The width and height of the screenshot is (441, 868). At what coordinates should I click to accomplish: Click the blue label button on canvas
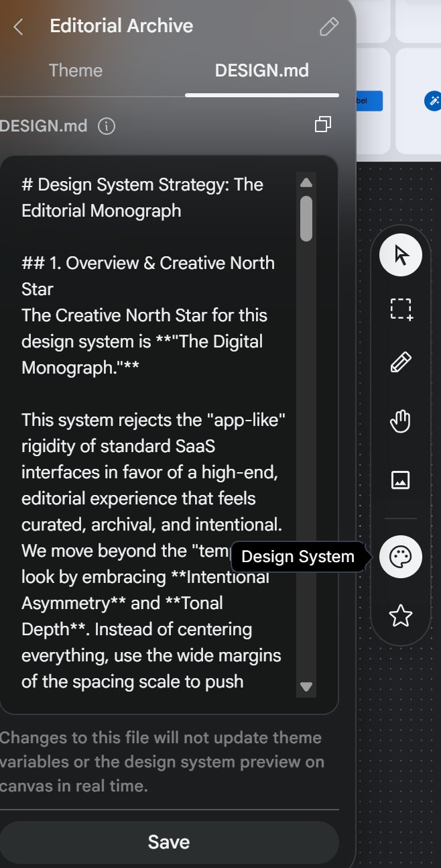pos(369,101)
